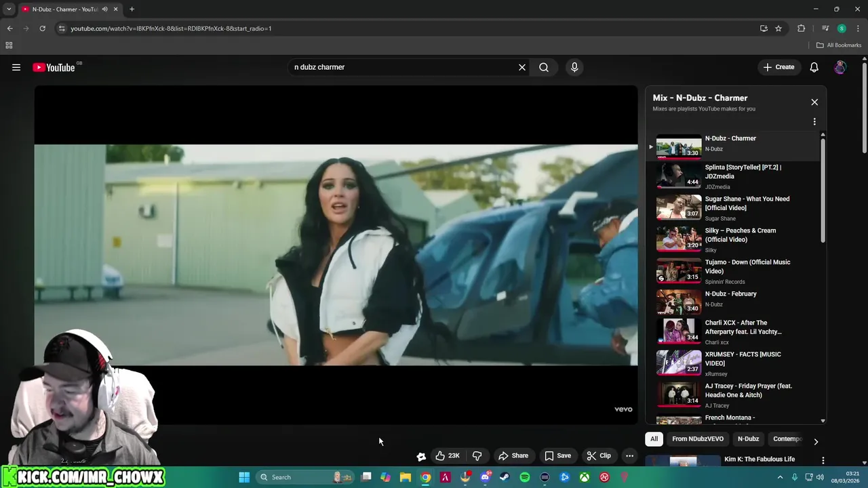Start voice search with the microphone
Image resolution: width=868 pixels, height=488 pixels.
[574, 67]
